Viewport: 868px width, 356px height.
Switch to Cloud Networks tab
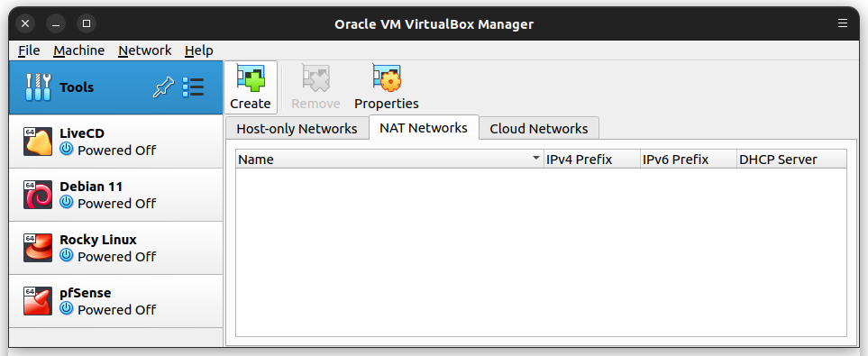point(539,129)
